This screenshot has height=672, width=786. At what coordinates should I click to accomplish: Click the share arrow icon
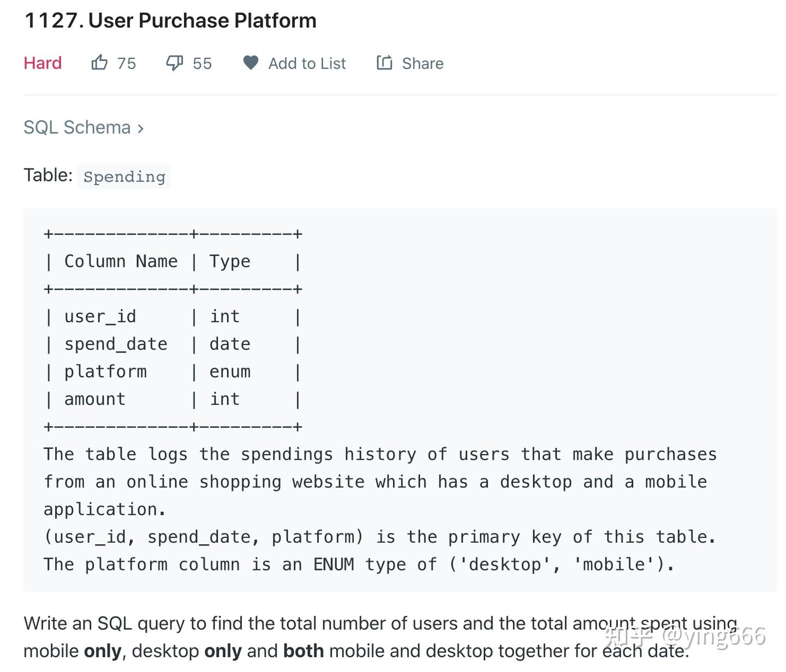[x=384, y=63]
